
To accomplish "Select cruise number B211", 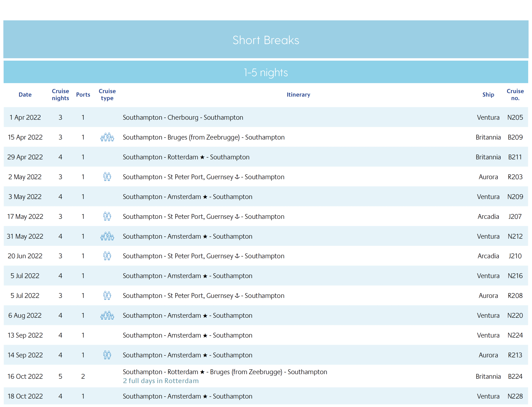I will pyautogui.click(x=515, y=157).
